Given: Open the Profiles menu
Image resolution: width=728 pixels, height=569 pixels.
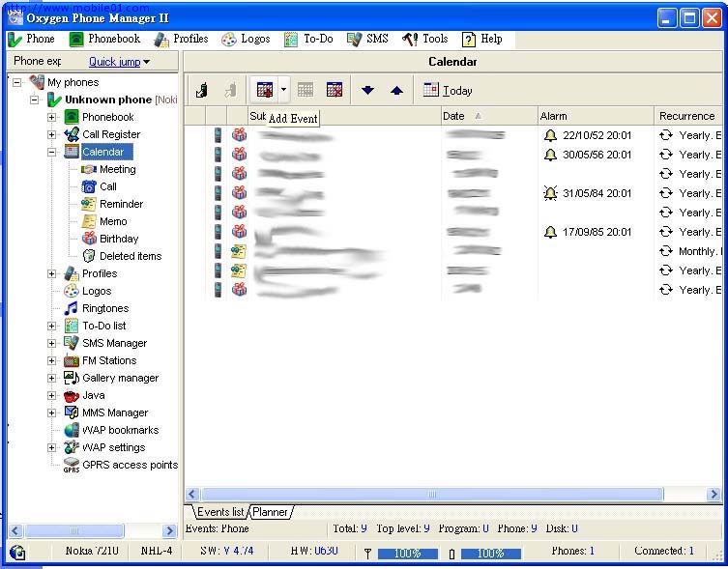Looking at the screenshot, I should click(x=182, y=39).
